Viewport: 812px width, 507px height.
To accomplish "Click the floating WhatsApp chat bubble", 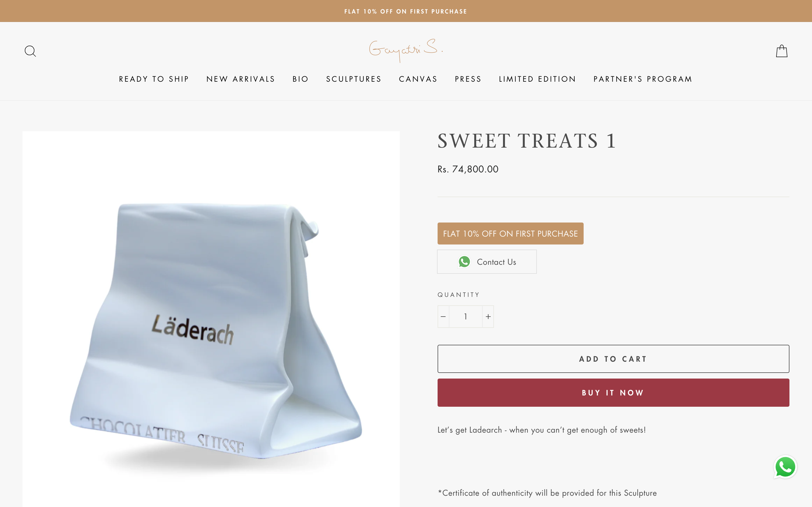I will click(785, 467).
